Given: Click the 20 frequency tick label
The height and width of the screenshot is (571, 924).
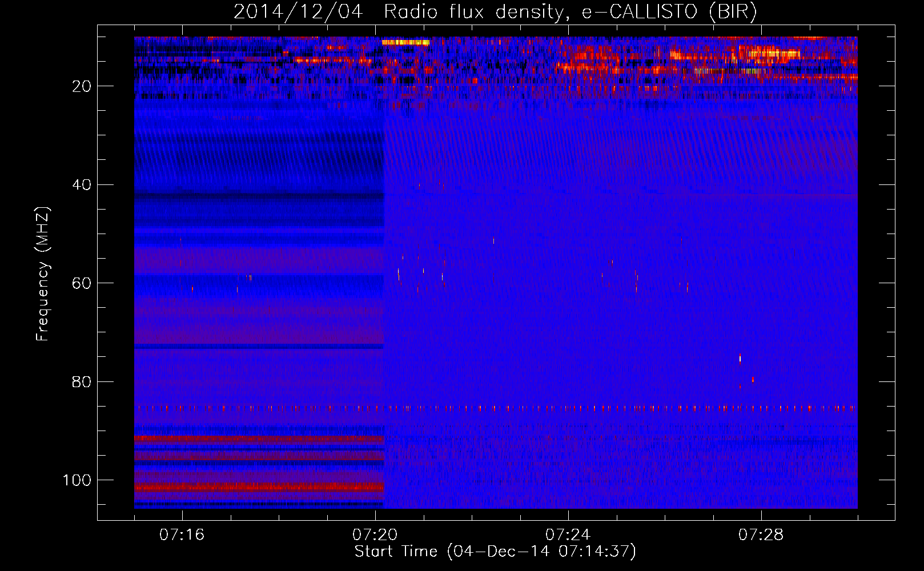Looking at the screenshot, I should [82, 86].
